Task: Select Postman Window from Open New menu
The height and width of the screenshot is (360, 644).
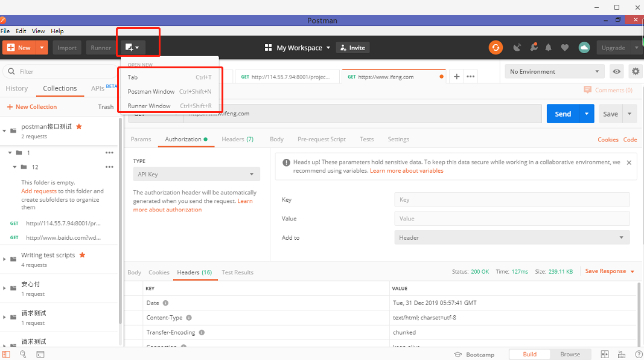Action: point(170,91)
